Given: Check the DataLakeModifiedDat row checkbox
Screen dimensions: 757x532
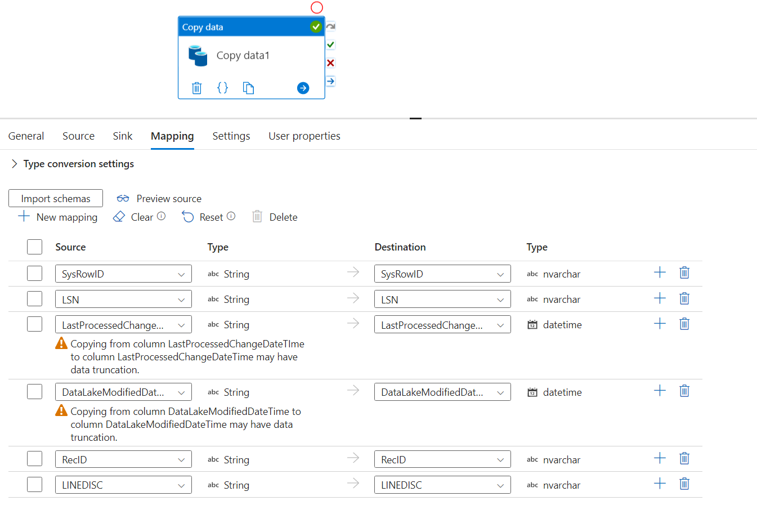Looking at the screenshot, I should (x=35, y=392).
